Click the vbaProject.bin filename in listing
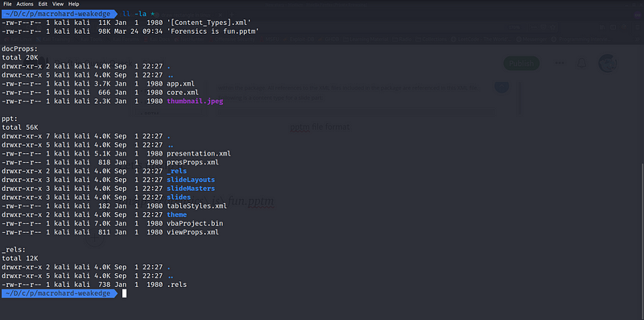Image resolution: width=644 pixels, height=320 pixels. [x=195, y=223]
